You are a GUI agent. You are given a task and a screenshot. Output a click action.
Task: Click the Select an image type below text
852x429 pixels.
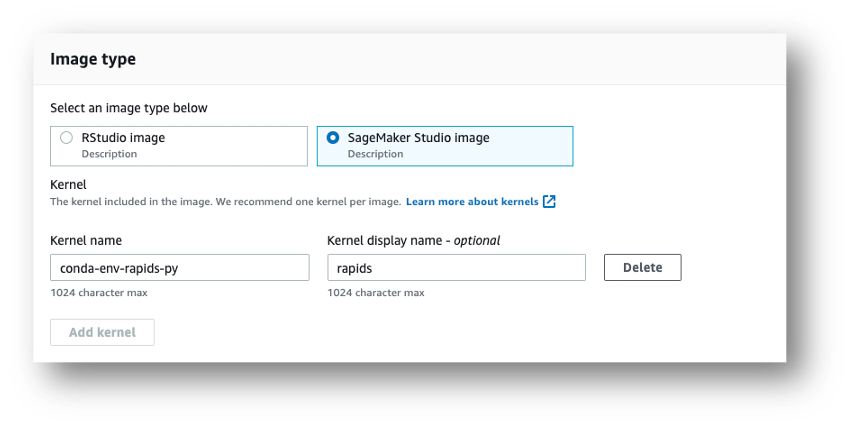pos(129,108)
